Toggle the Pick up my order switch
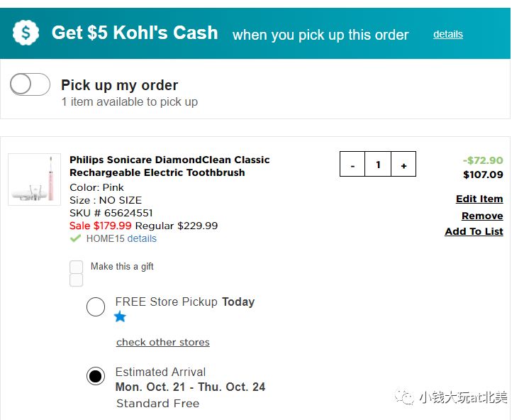The image size is (524, 420). 30,84
